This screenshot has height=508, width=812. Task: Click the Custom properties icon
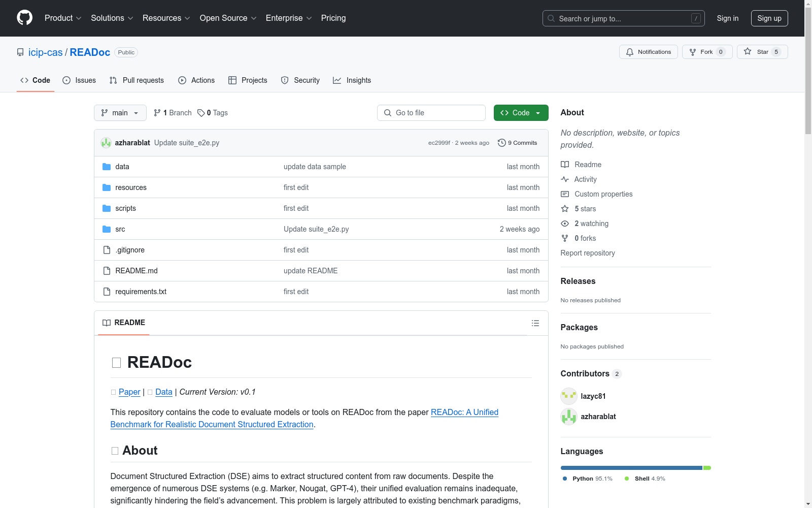tap(565, 194)
